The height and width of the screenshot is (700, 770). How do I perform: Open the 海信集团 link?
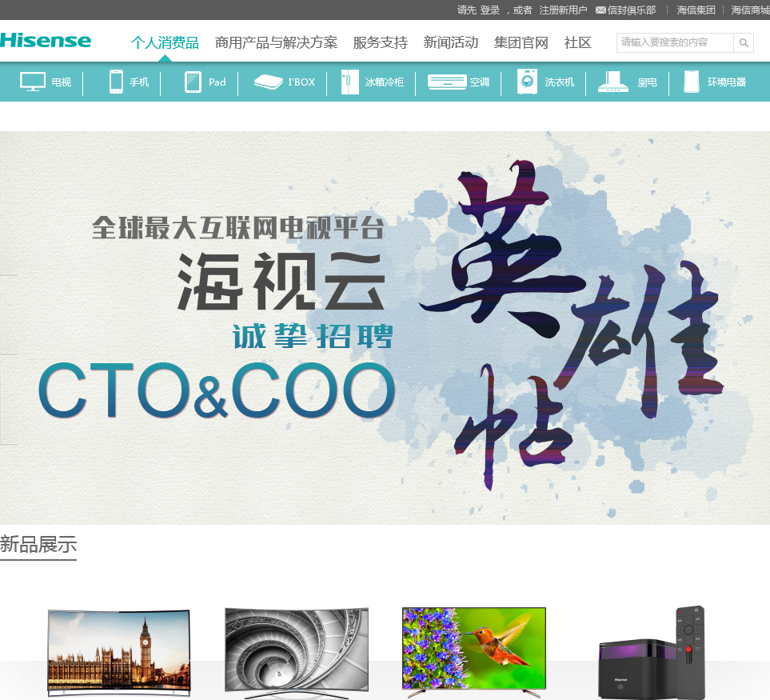[x=696, y=10]
